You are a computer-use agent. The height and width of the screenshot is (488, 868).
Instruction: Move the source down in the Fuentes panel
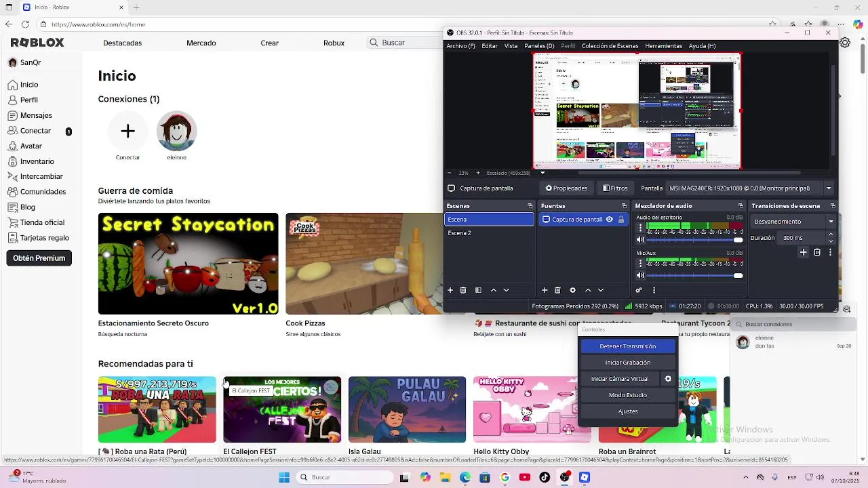tap(600, 290)
